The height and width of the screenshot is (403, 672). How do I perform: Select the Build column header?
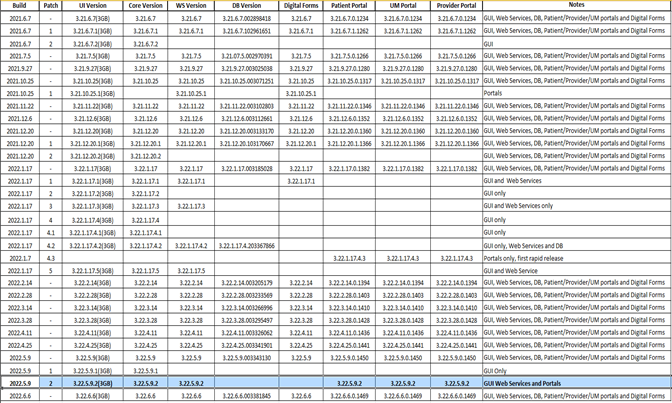20,5
